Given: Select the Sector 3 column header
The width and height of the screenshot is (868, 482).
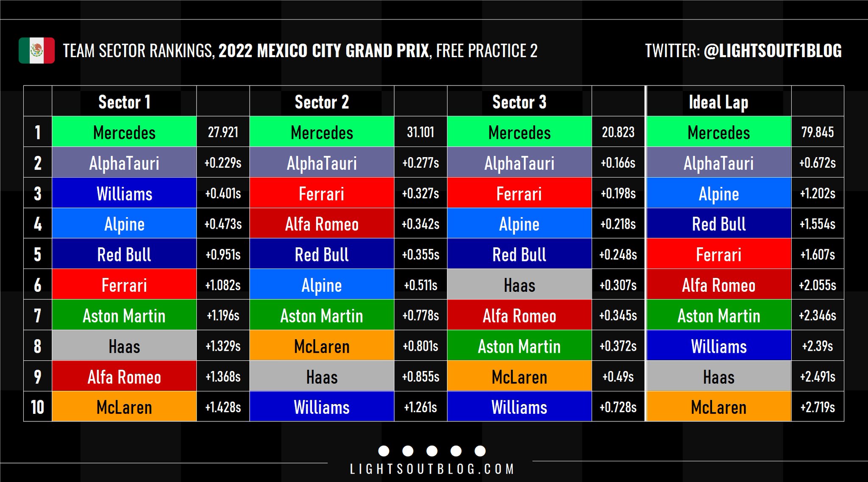Looking at the screenshot, I should (x=519, y=102).
